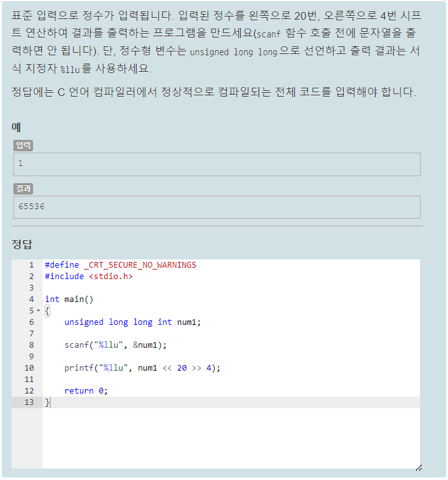
Task: Place cursor on unsigned long long int num1 line
Action: click(x=133, y=322)
